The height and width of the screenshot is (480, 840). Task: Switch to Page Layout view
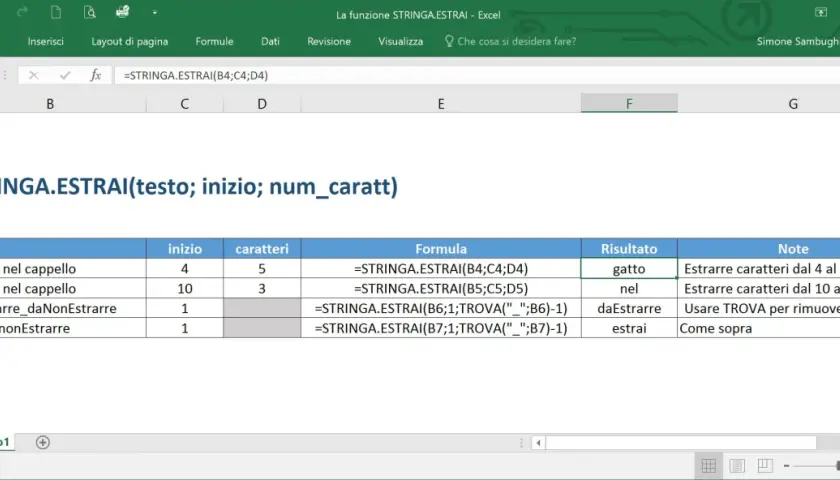click(737, 466)
